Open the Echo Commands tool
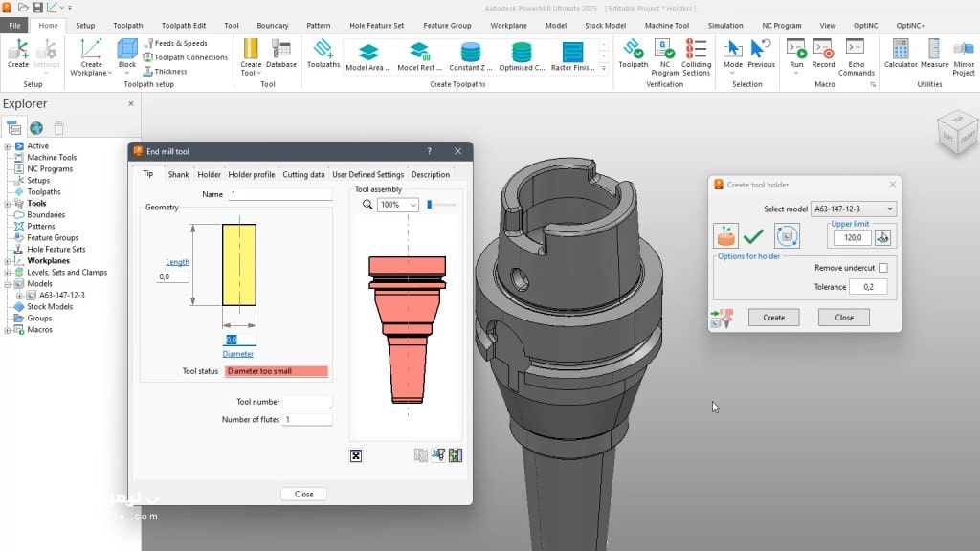The height and width of the screenshot is (551, 980). pyautogui.click(x=856, y=56)
